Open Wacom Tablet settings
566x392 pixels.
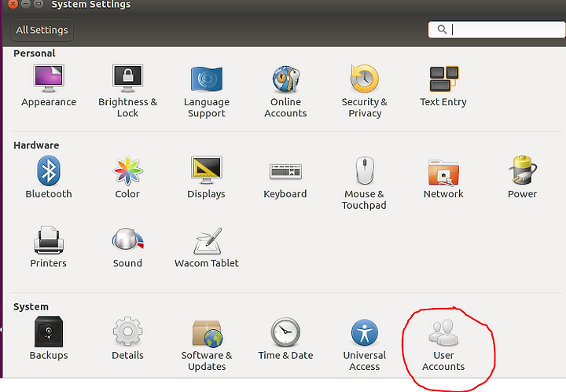(x=207, y=247)
